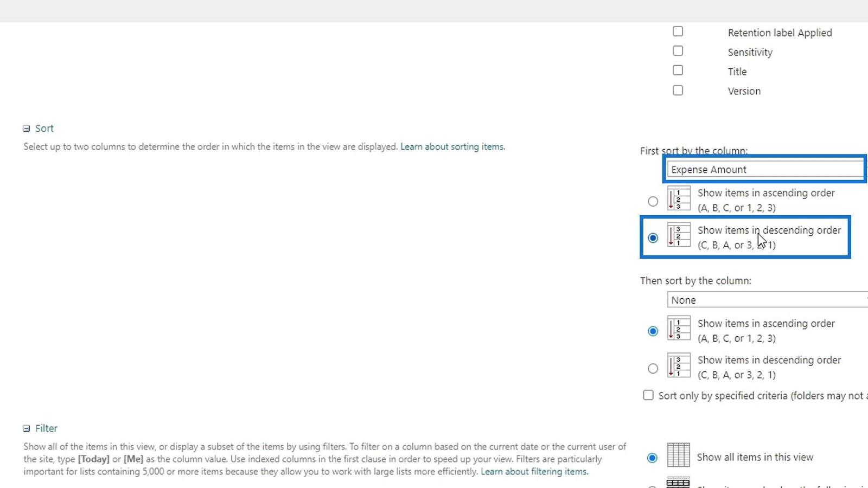Enable Sort only by specified criteria

[x=648, y=395]
